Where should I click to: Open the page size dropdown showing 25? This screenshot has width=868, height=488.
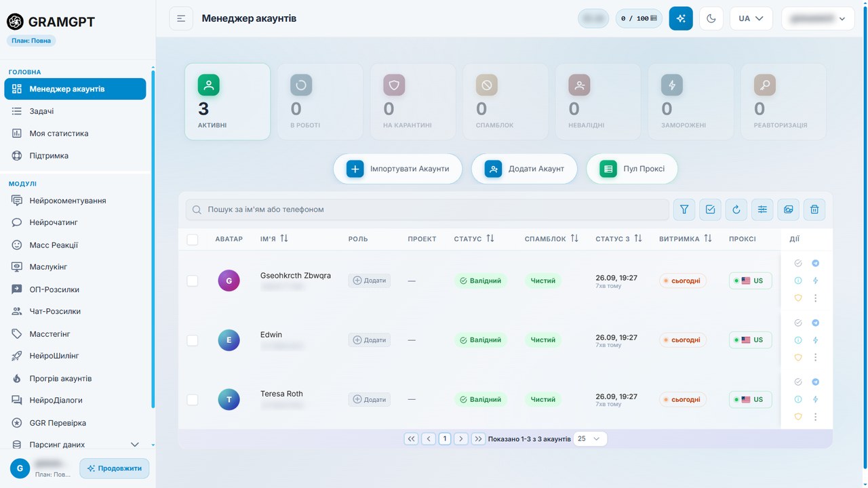(x=590, y=439)
